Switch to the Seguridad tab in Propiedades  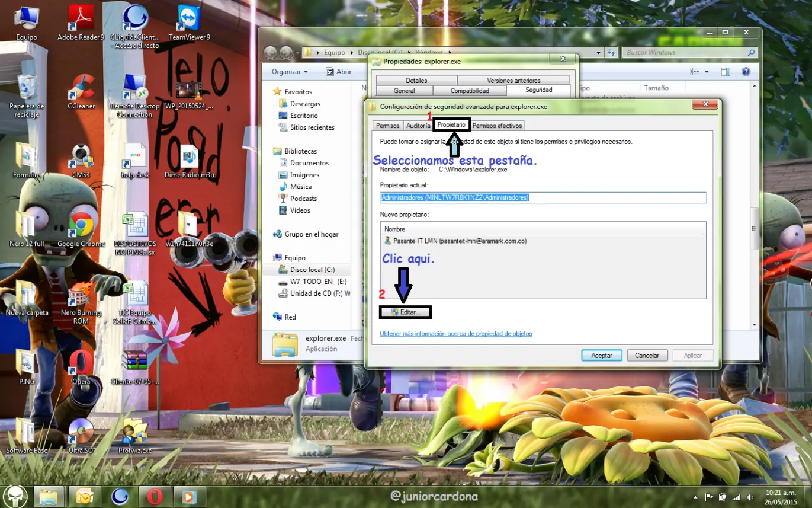point(538,90)
